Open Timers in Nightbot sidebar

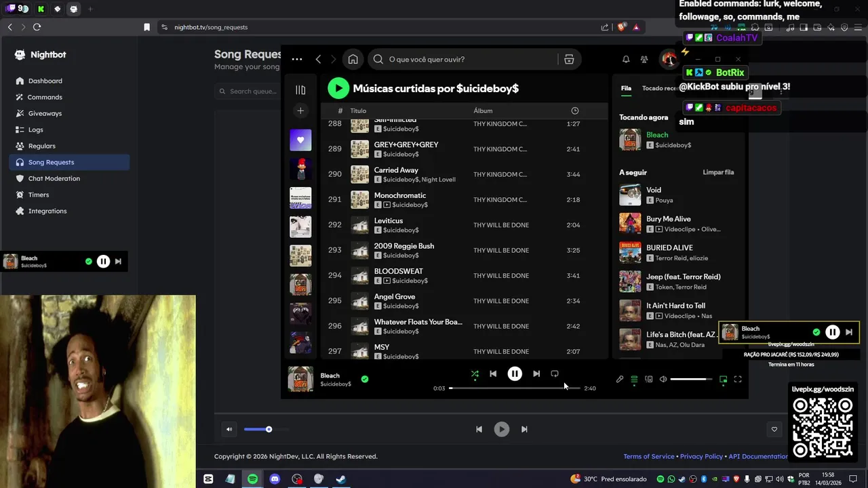[69, 195]
